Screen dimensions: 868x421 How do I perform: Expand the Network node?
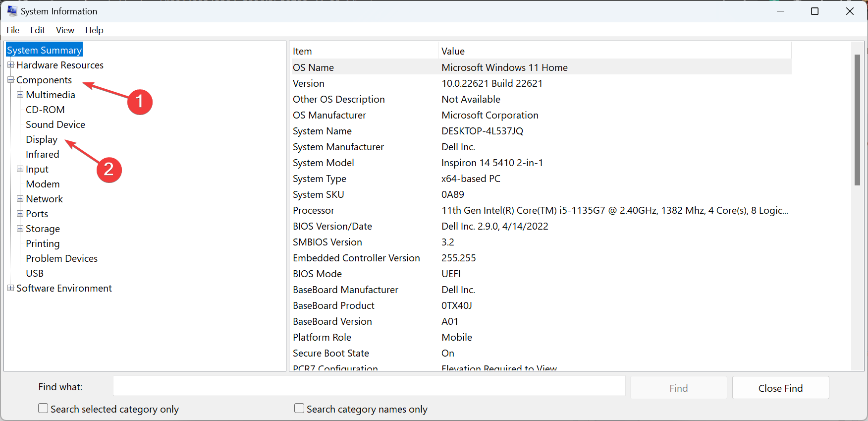click(20, 199)
